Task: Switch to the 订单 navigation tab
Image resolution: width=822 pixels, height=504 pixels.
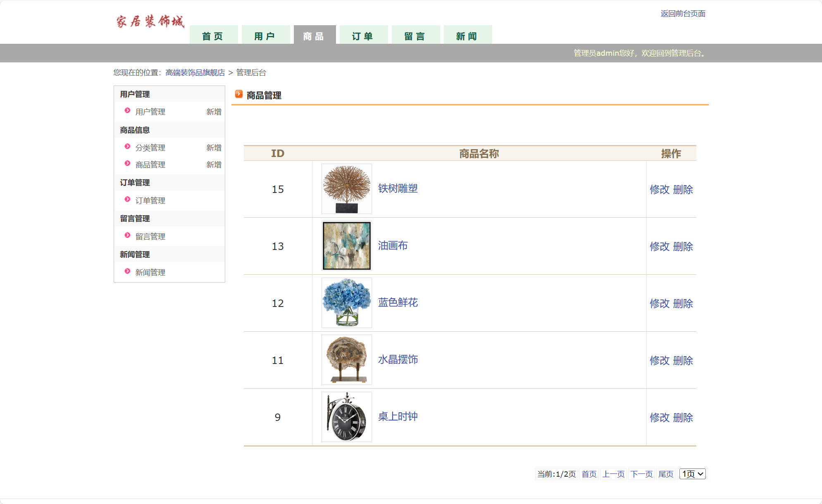Action: tap(363, 36)
